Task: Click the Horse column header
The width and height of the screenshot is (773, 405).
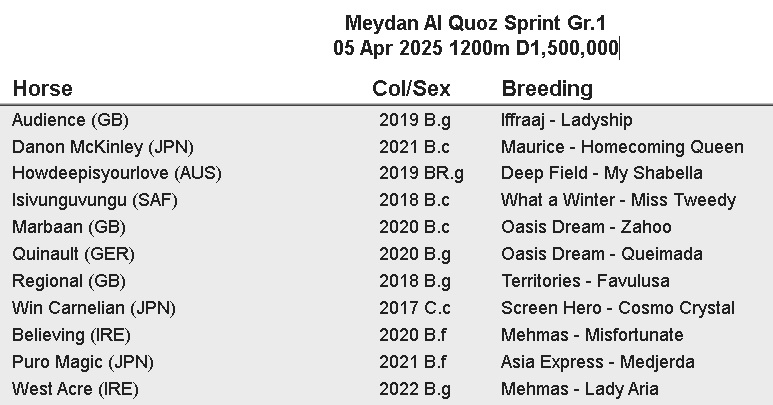Action: point(42,88)
